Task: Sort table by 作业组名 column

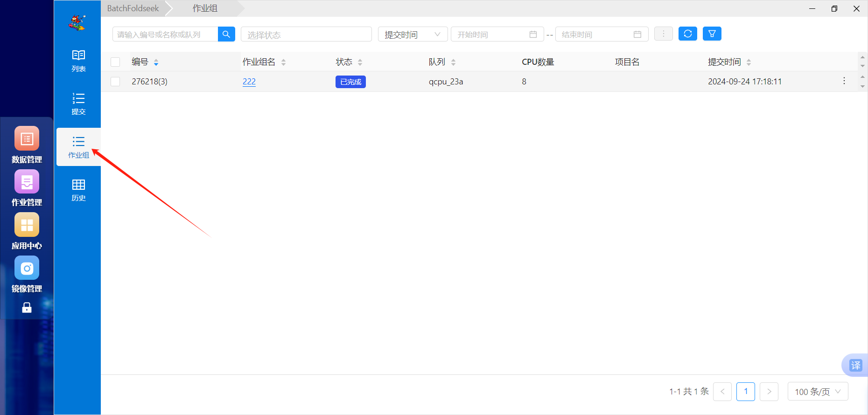Action: 283,62
